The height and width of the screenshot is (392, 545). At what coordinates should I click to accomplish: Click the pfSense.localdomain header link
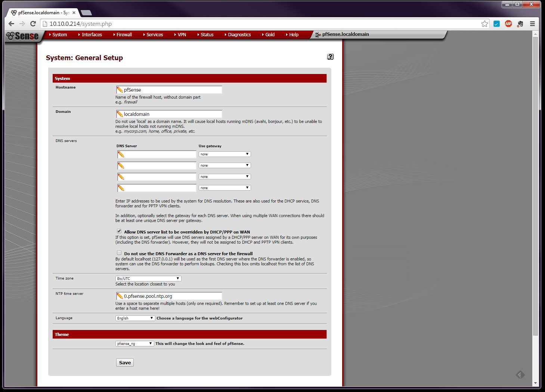click(x=346, y=34)
